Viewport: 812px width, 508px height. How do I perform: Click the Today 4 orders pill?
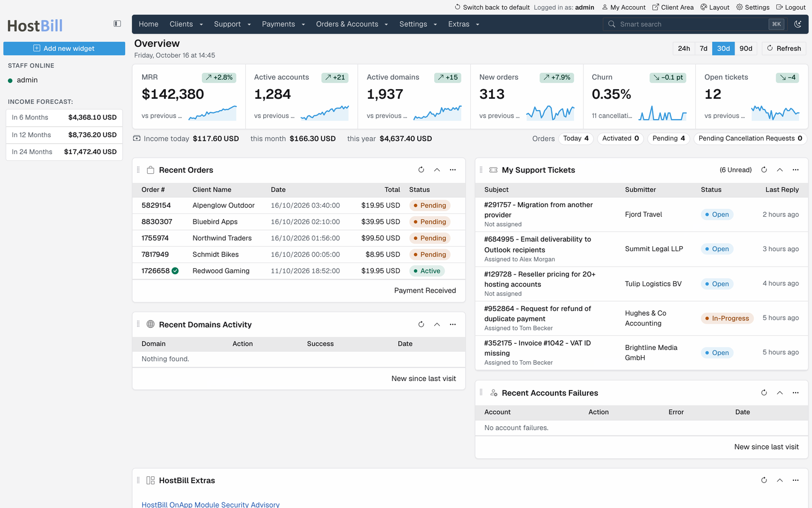click(x=576, y=138)
